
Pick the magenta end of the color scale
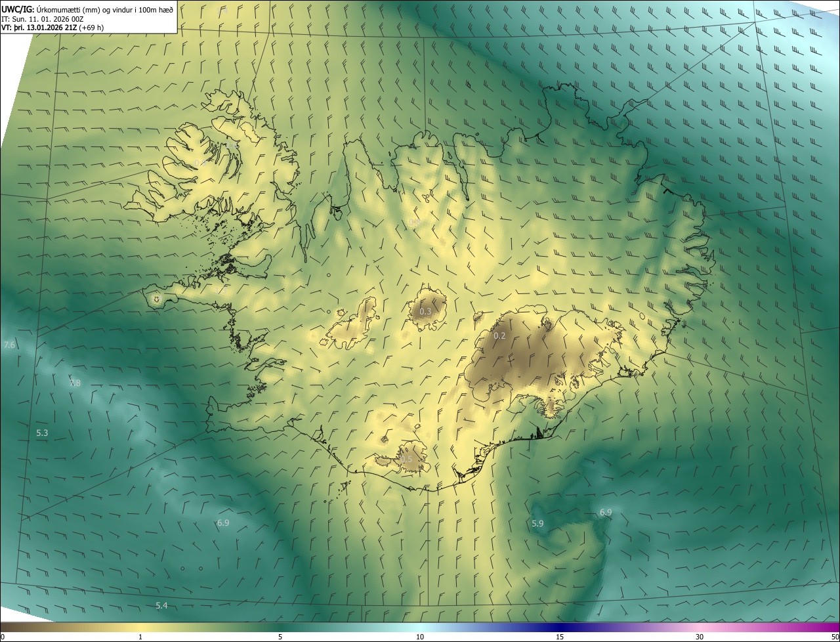(827, 628)
